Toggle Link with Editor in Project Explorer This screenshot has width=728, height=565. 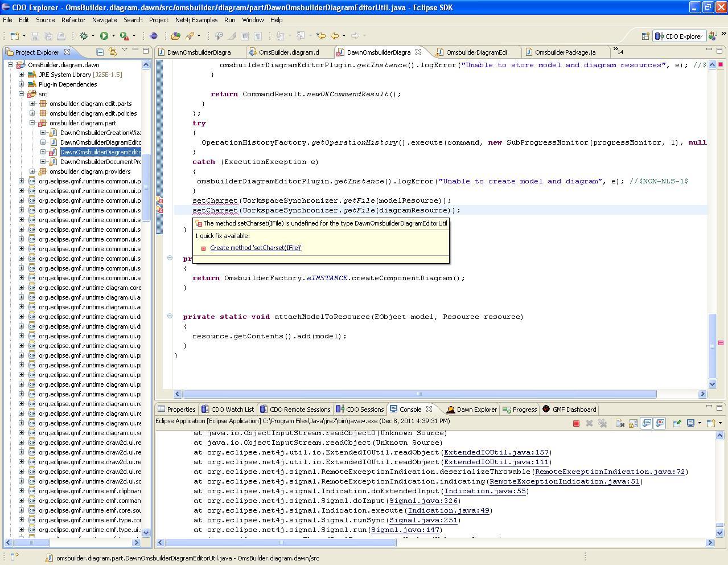[x=112, y=52]
